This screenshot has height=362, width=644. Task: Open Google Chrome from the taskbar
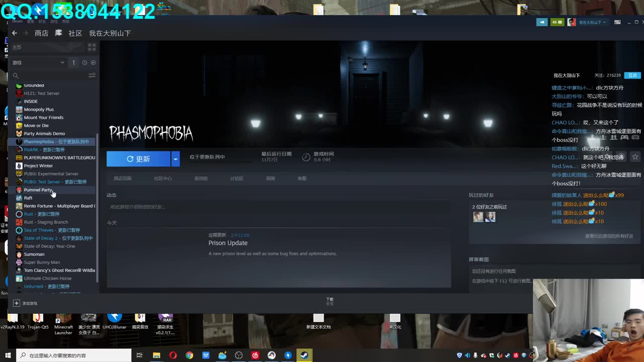click(x=189, y=355)
